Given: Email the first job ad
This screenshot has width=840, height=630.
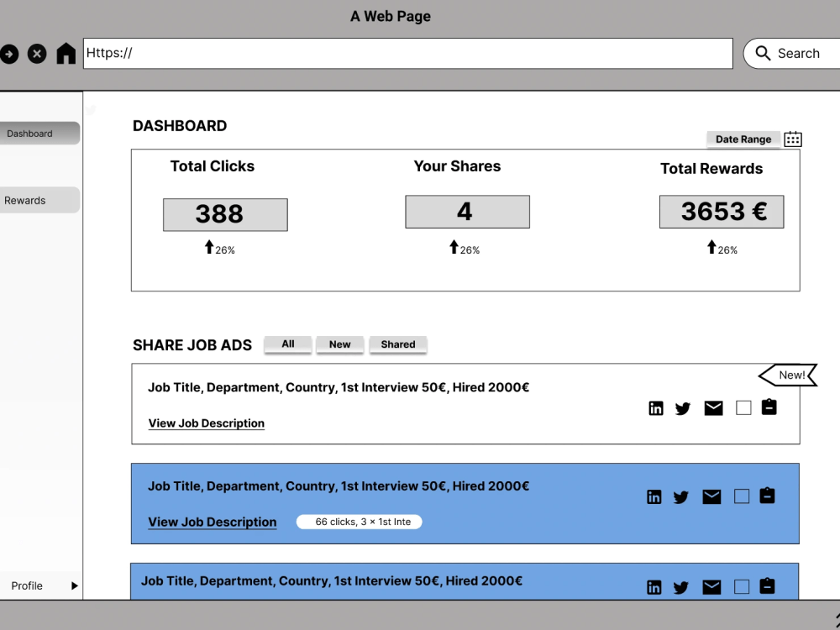Looking at the screenshot, I should click(x=713, y=407).
